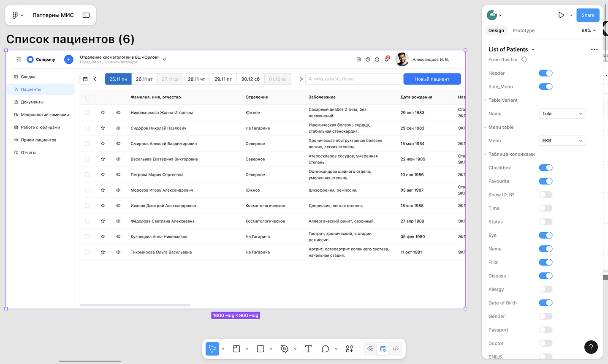Select the Move tool in bottom toolbar
Image resolution: width=608 pixels, height=364 pixels.
coord(212,349)
